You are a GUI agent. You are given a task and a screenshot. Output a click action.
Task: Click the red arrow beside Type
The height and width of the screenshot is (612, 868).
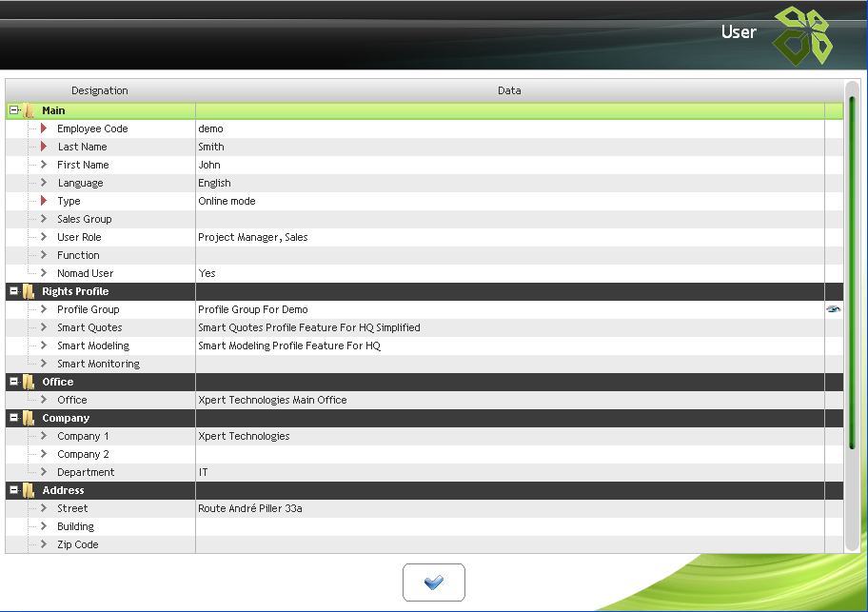point(43,201)
